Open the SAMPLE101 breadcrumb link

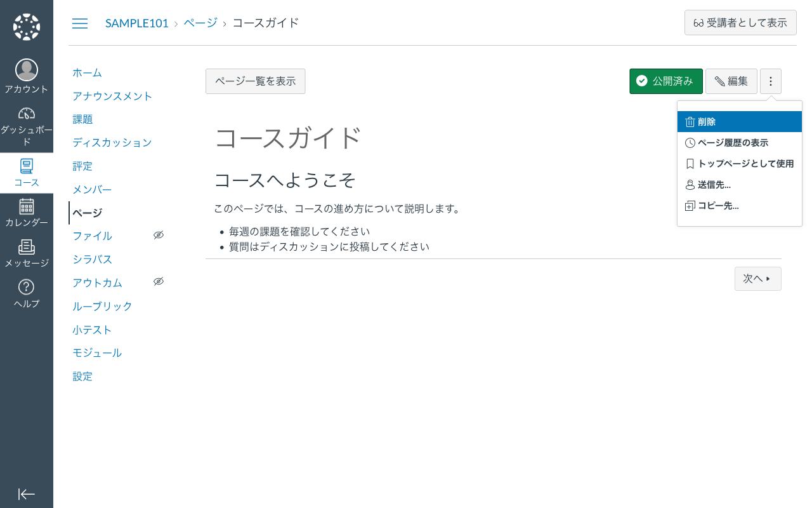136,22
